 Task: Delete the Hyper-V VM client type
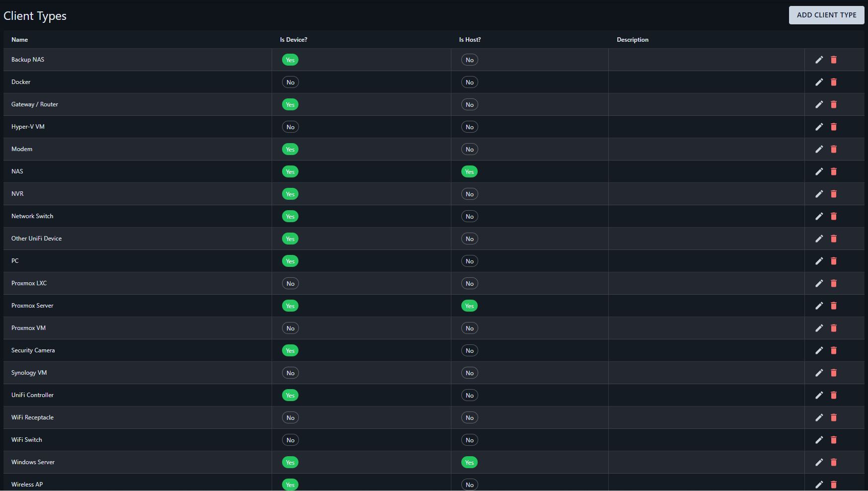(834, 127)
